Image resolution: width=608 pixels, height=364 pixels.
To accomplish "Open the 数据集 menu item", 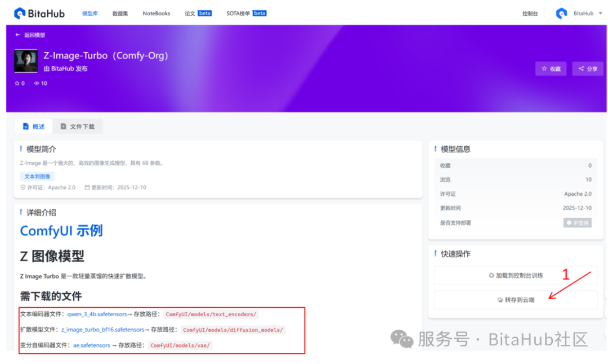I will coord(119,13).
